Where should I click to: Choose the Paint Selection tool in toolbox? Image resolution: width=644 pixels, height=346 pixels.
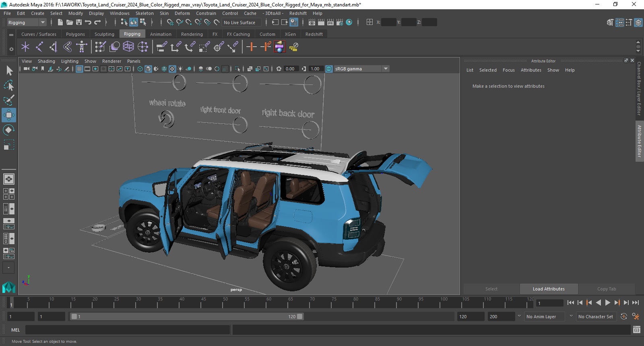click(x=9, y=100)
